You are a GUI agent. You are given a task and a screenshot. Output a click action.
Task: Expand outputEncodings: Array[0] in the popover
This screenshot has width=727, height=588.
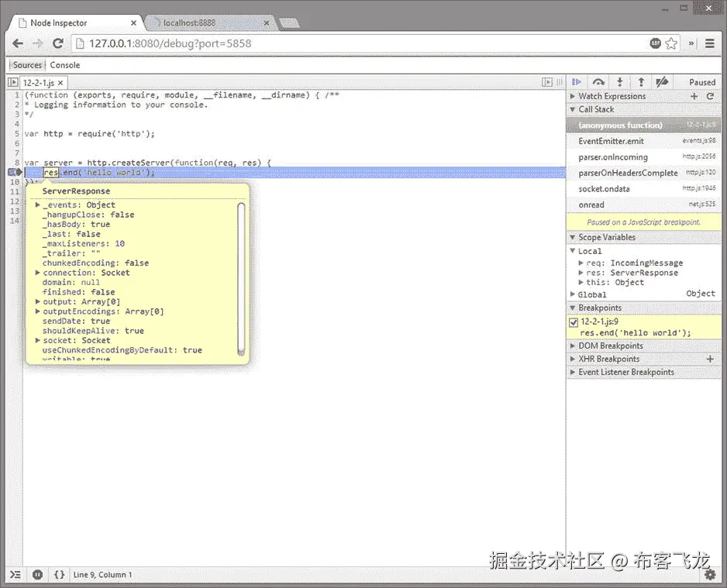tap(37, 311)
